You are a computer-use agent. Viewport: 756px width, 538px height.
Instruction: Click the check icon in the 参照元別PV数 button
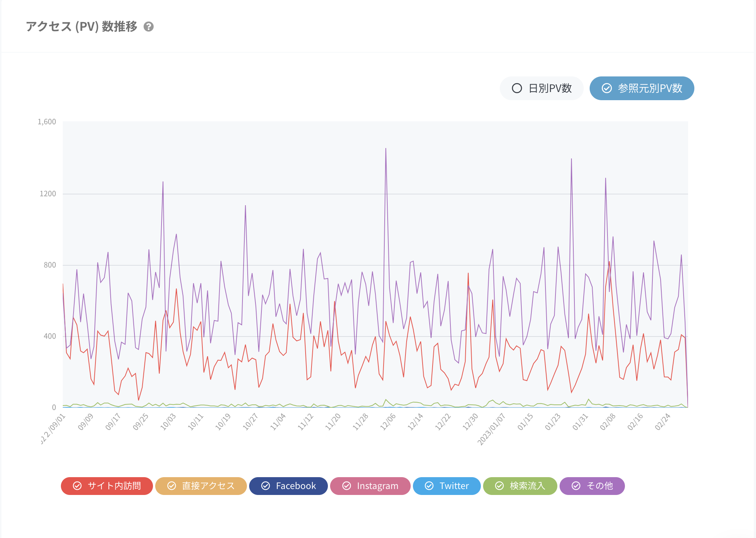tap(607, 88)
